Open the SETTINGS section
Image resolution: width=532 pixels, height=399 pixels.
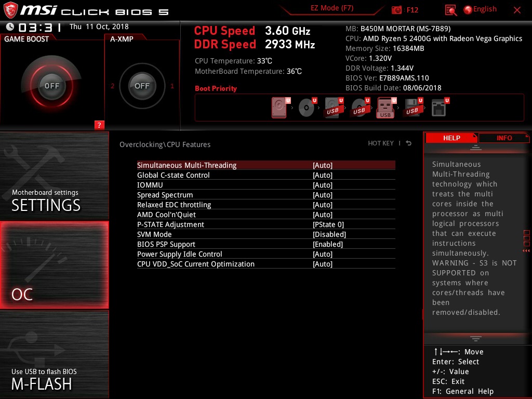click(46, 205)
